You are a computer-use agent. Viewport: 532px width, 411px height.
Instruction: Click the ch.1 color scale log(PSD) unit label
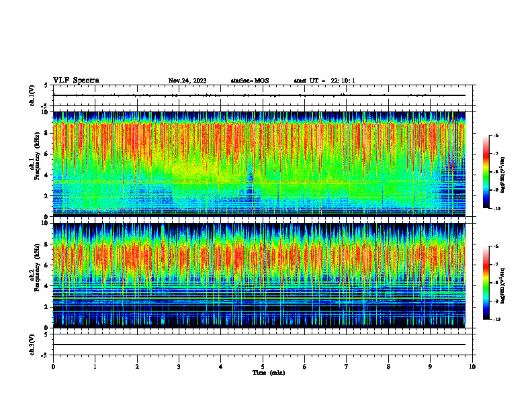tap(503, 175)
